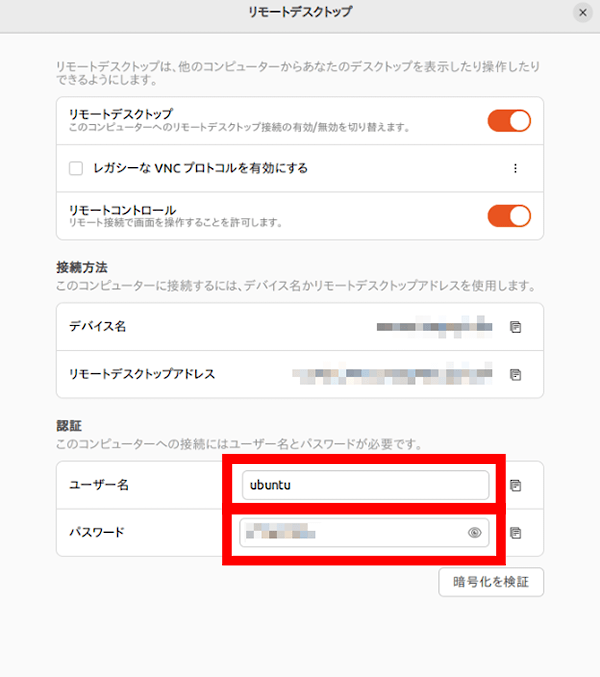The width and height of the screenshot is (600, 677).
Task: Click the レガシーな VNC プロトコルを有効にする label
Action: (x=198, y=168)
